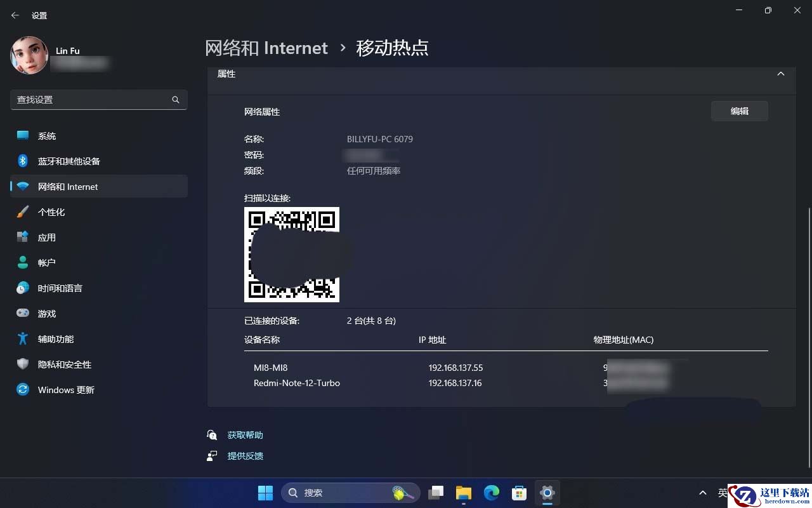Go to 应用 settings category
Screen dimensions: 812x508
coord(99,237)
